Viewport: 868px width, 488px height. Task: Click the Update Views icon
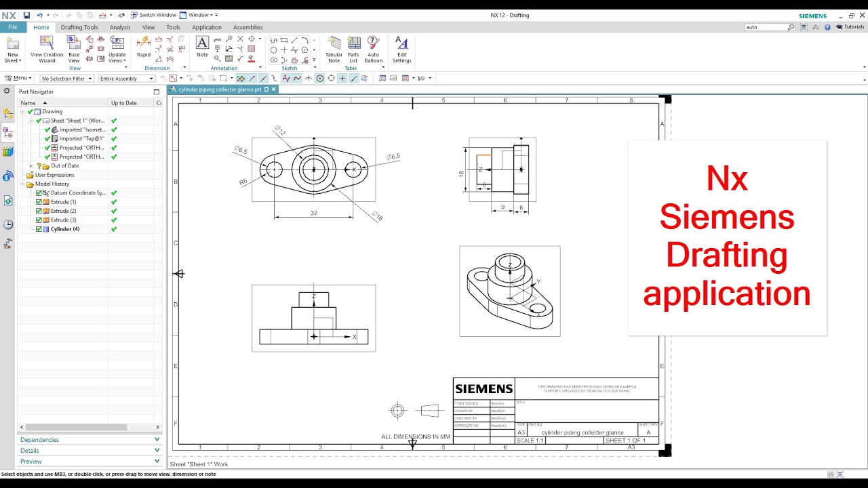click(117, 50)
